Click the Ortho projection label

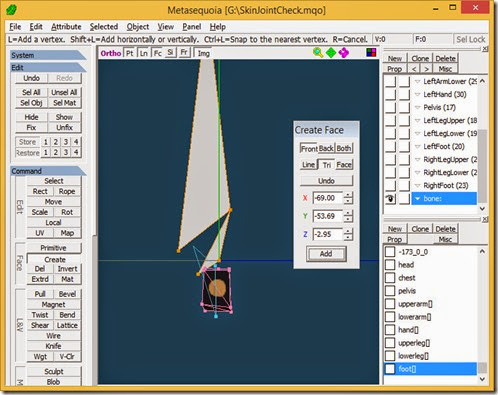(x=111, y=53)
